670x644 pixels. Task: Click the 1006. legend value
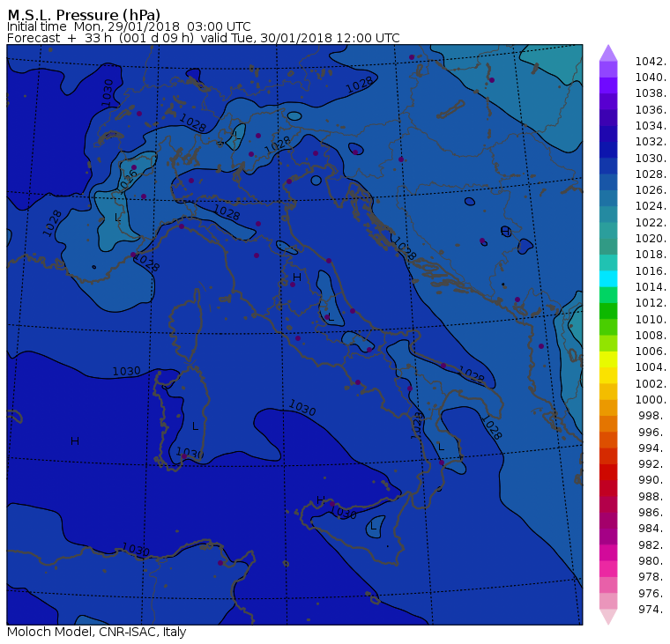[x=651, y=351]
